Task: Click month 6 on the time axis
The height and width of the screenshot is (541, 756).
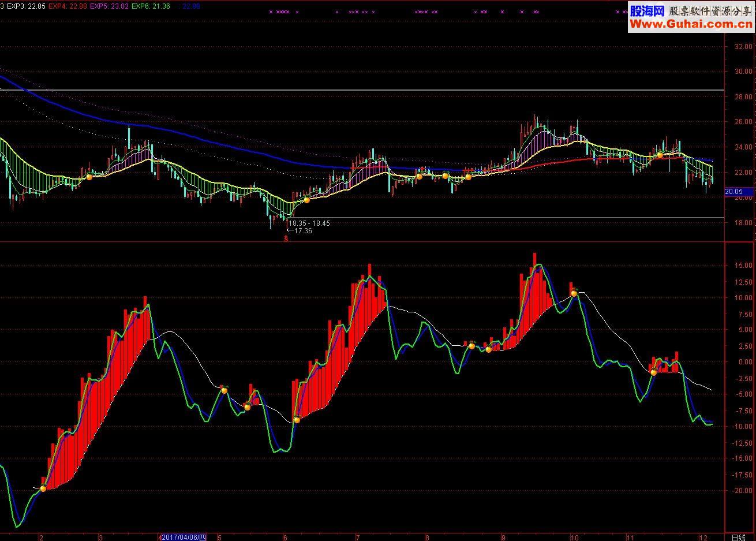Action: [285, 537]
